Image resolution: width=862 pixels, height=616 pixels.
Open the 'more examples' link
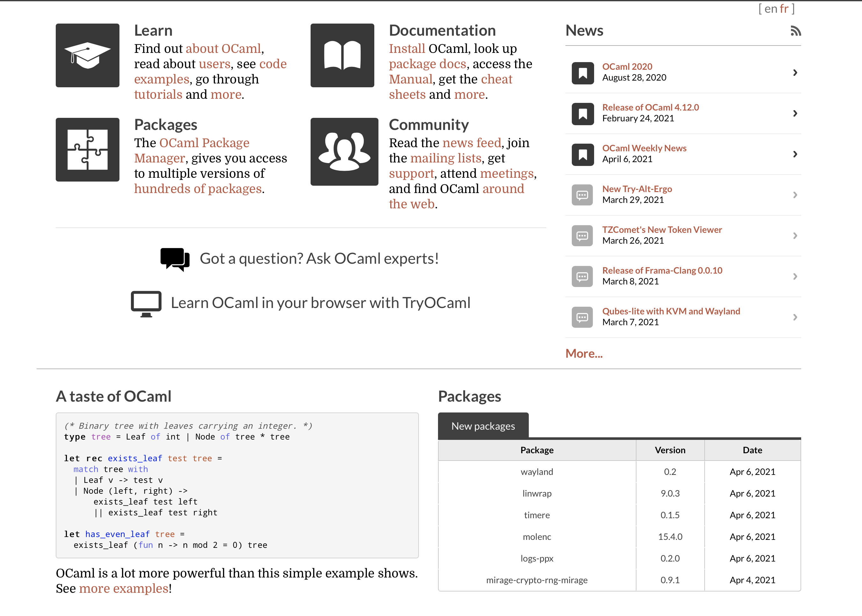pos(124,589)
